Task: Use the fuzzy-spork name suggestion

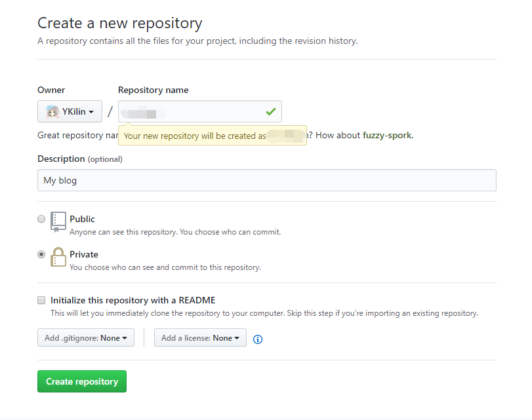Action: 388,135
